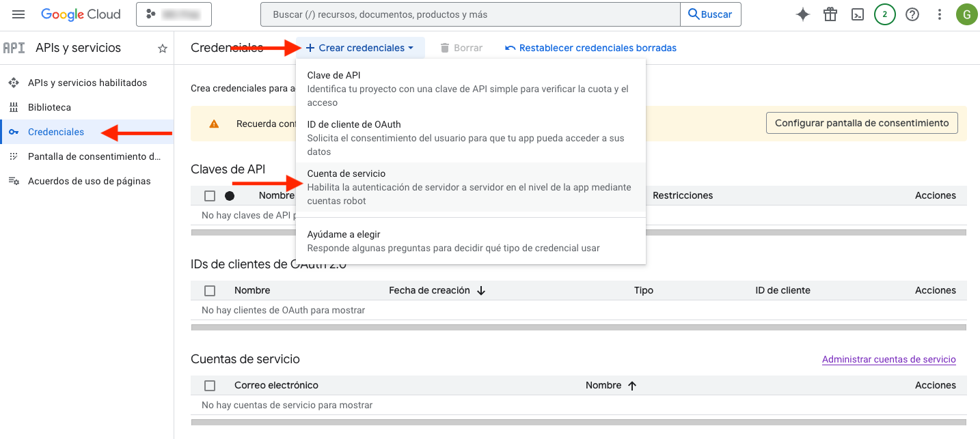Open notifications badge showing 2
Screen dimensions: 980x439
click(x=885, y=14)
